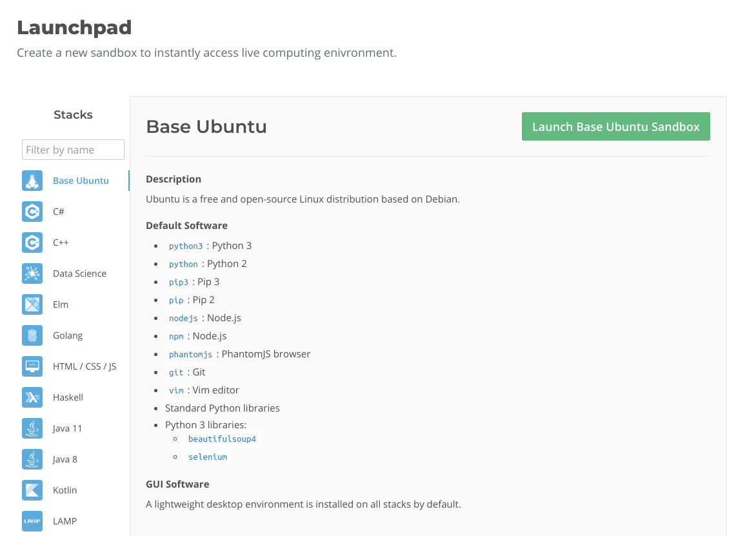The image size is (756, 536).
Task: Click the C# stack icon
Action: point(32,212)
